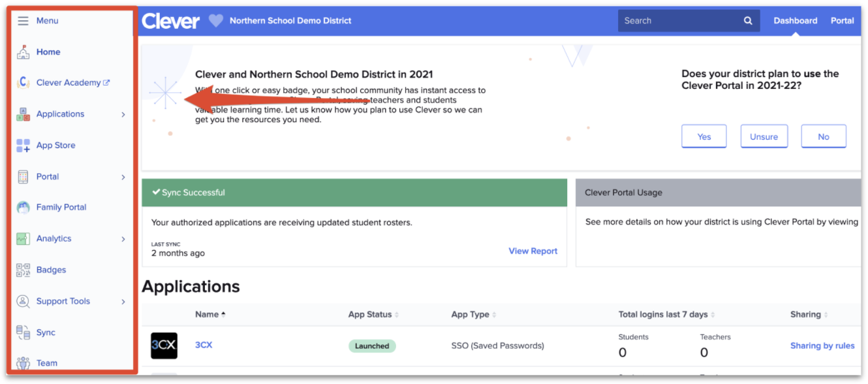The image size is (868, 384).
Task: Answer Yes to the Portal 2021-22 question
Action: point(704,136)
